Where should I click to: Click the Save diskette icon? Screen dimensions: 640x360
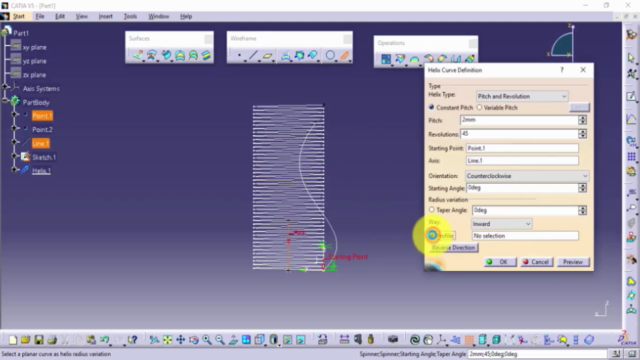pyautogui.click(x=39, y=340)
